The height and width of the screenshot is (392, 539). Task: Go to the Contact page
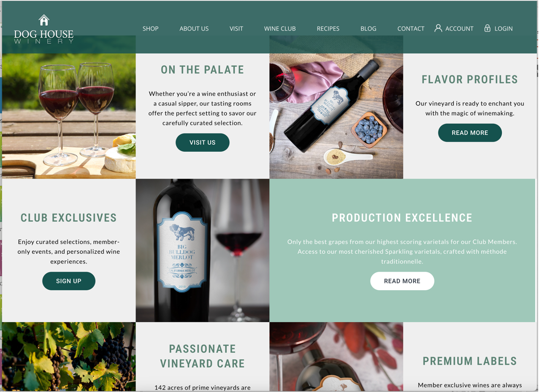[411, 29]
